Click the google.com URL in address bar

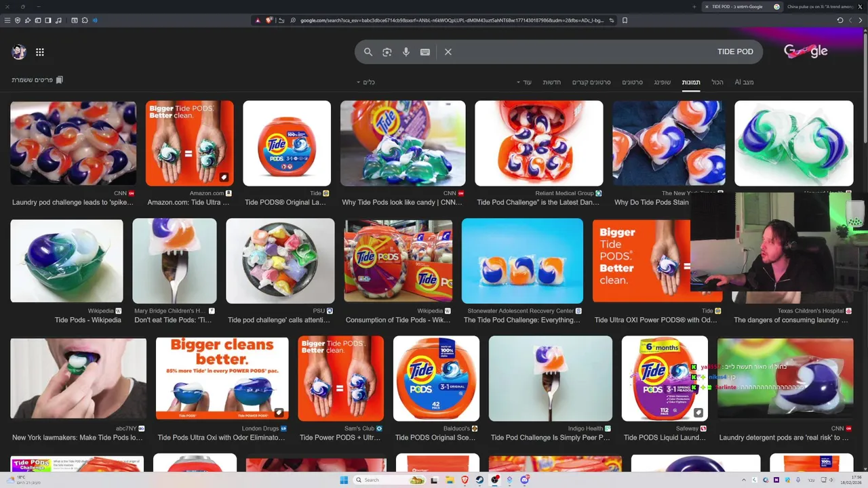pyautogui.click(x=451, y=20)
